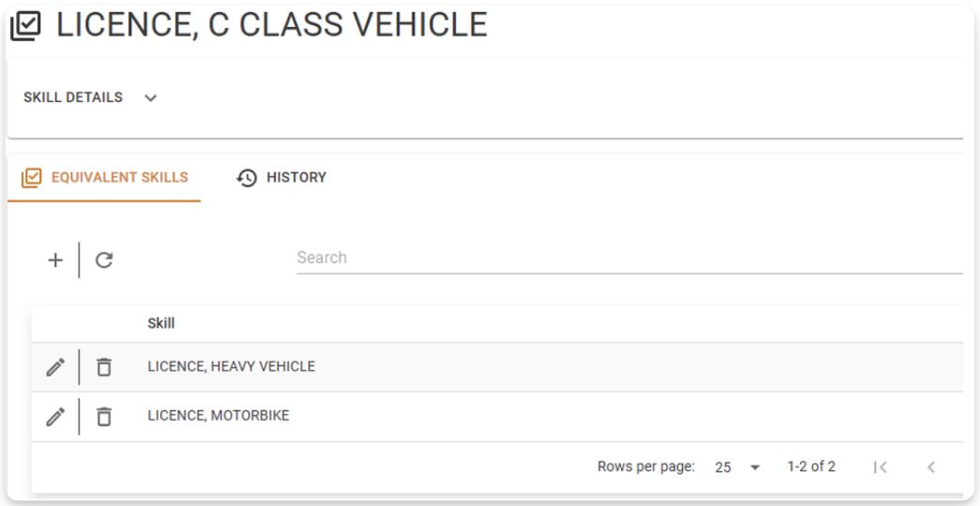The image size is (980, 506).
Task: Select the LICENCE, MOTORBIKE skill name
Action: coord(218,415)
